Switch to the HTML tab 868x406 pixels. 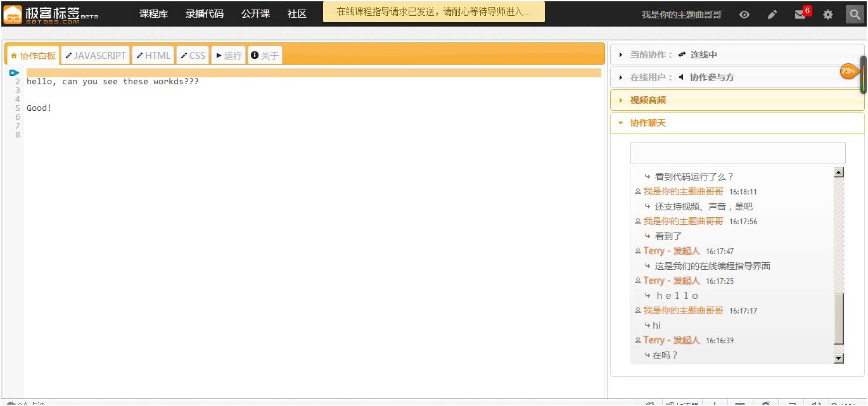pos(153,56)
